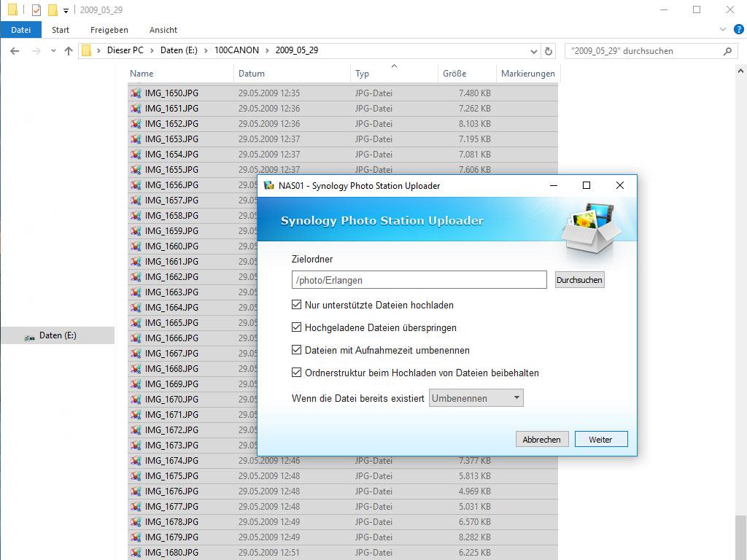
Task: Click the file icon of IMG_1668.JPG
Action: [x=136, y=368]
